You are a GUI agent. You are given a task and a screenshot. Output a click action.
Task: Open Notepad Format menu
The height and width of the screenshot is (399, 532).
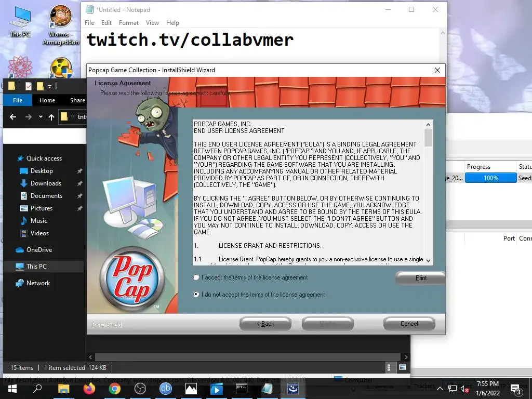[129, 23]
